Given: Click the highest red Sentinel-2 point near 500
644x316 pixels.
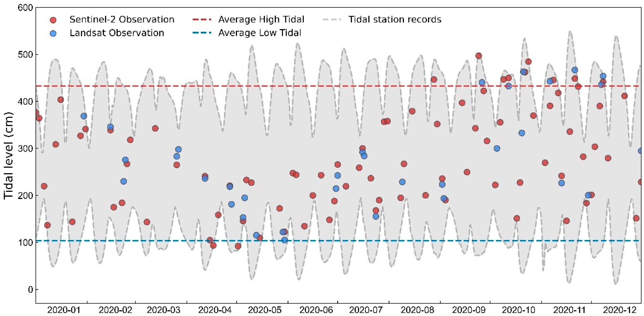Looking at the screenshot, I should [x=479, y=56].
